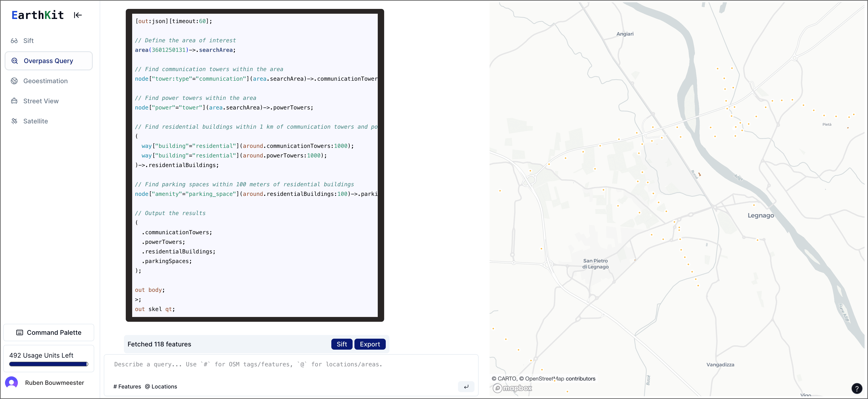
Task: Click the usage units progress bar
Action: coord(48,364)
